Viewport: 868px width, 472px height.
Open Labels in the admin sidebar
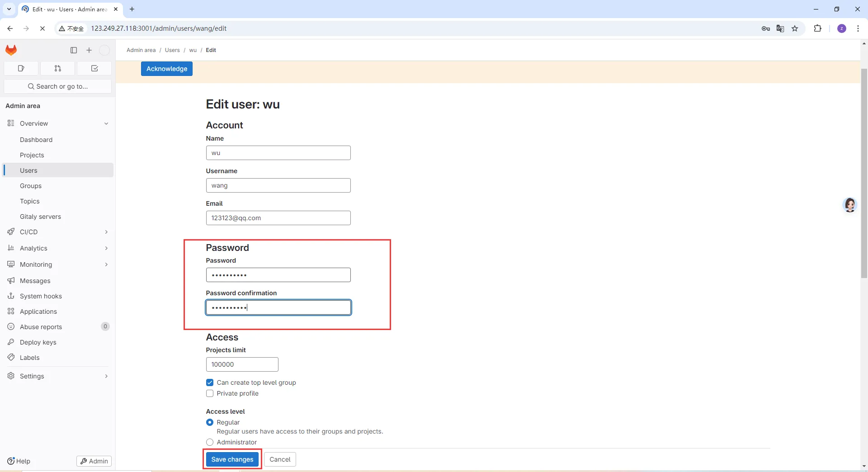tap(57, 358)
